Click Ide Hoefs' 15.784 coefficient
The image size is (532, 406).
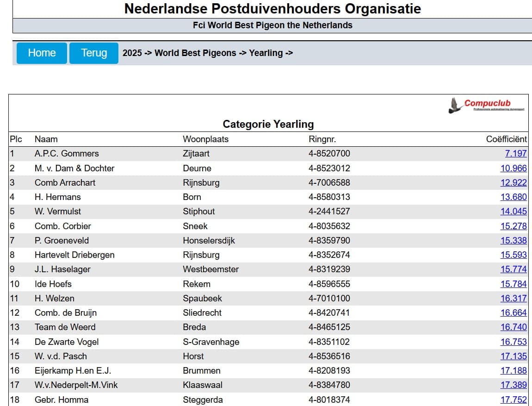tap(513, 284)
